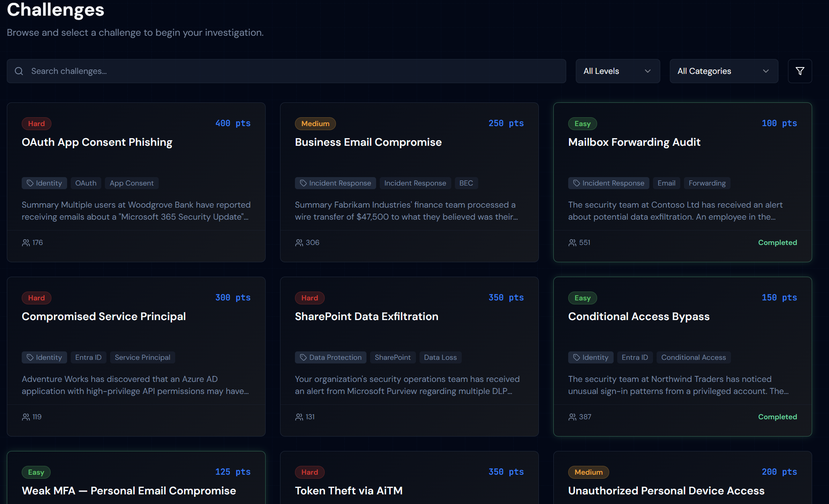The width and height of the screenshot is (829, 504).
Task: Click tag icon on OAuth card's Identity tag
Action: coord(30,183)
